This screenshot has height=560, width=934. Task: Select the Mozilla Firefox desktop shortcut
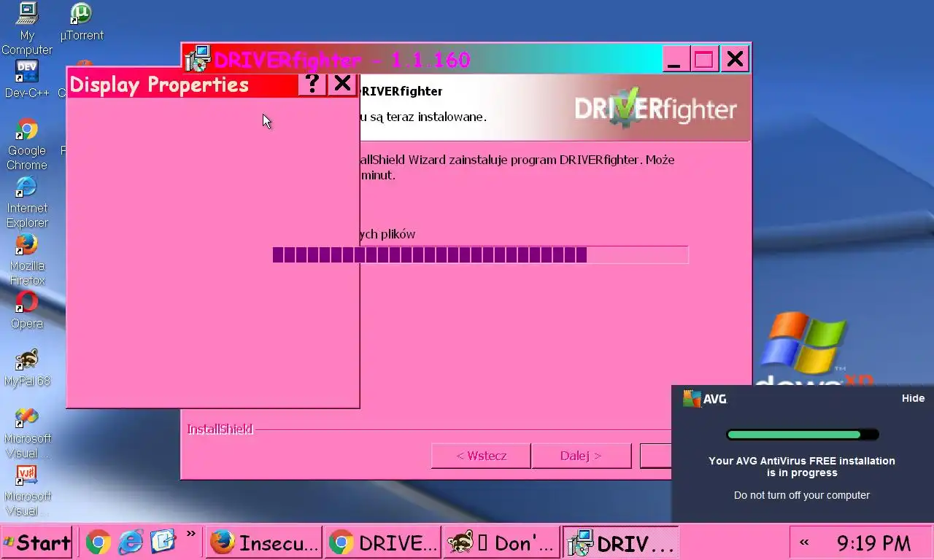click(x=27, y=260)
